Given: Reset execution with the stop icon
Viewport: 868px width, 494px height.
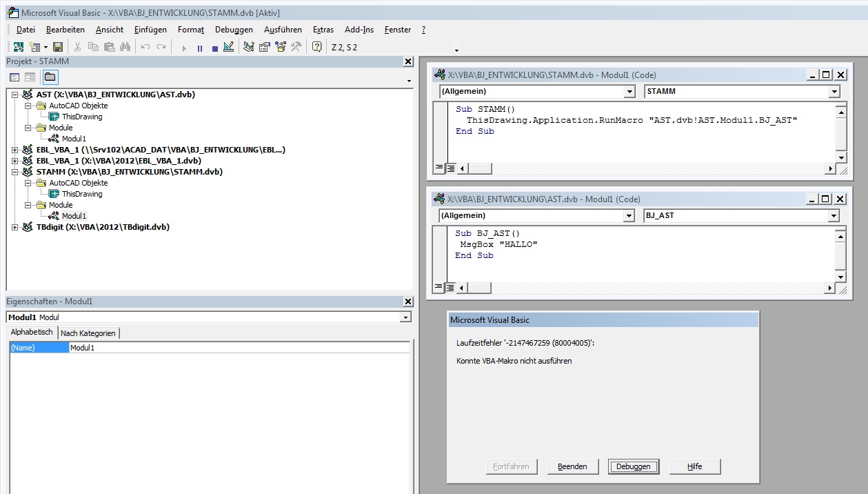Looking at the screenshot, I should pos(215,48).
